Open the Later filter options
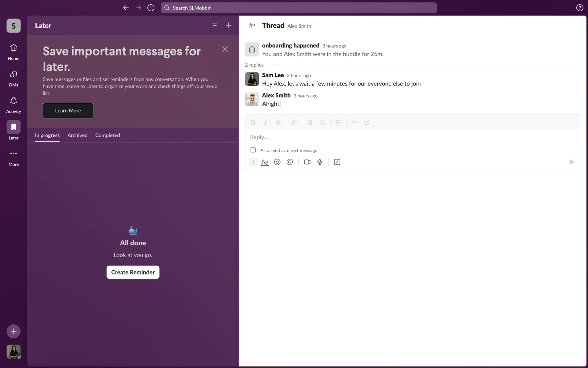 tap(214, 25)
